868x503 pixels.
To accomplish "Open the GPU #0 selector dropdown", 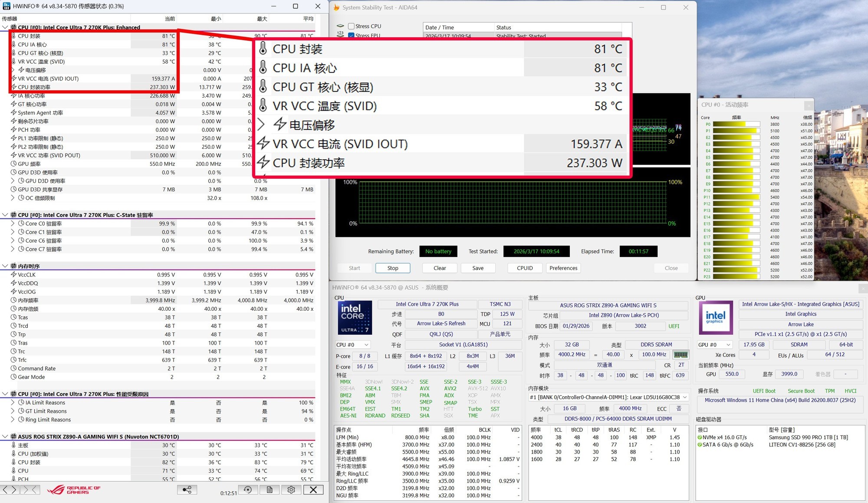I will click(x=714, y=345).
